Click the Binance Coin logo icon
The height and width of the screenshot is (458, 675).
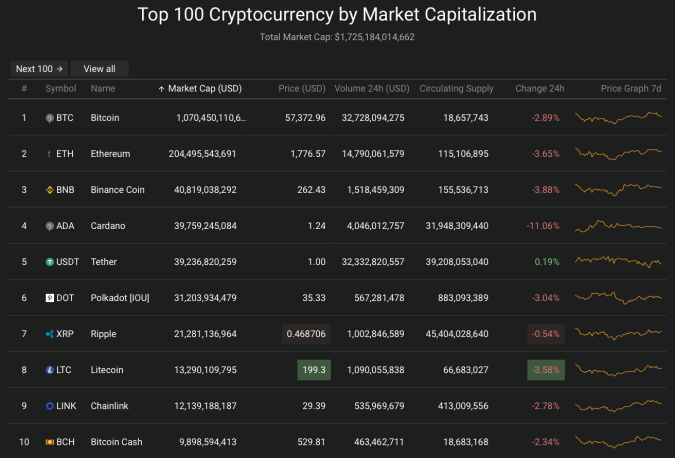click(x=50, y=190)
